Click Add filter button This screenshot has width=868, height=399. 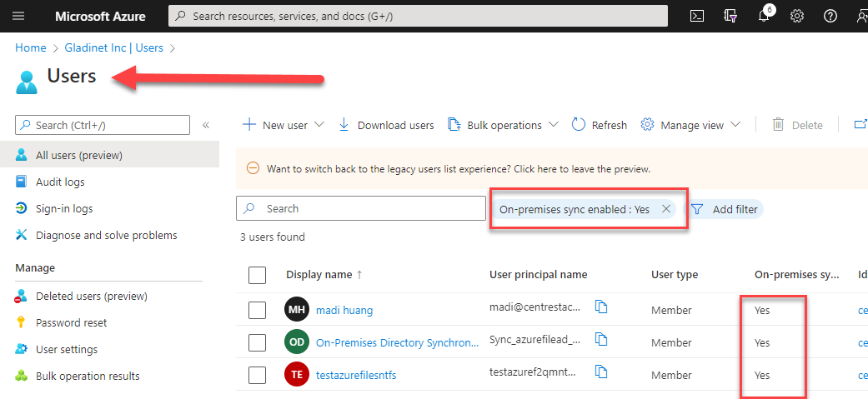pyautogui.click(x=726, y=209)
